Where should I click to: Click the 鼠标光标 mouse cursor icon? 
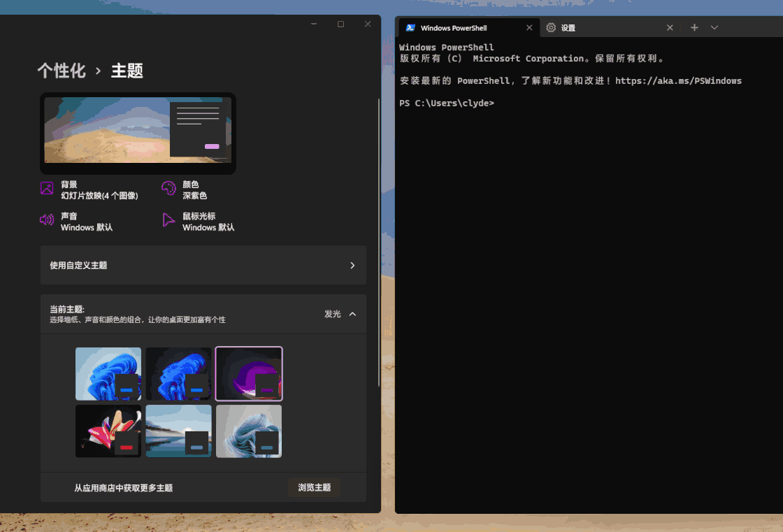pyautogui.click(x=168, y=220)
